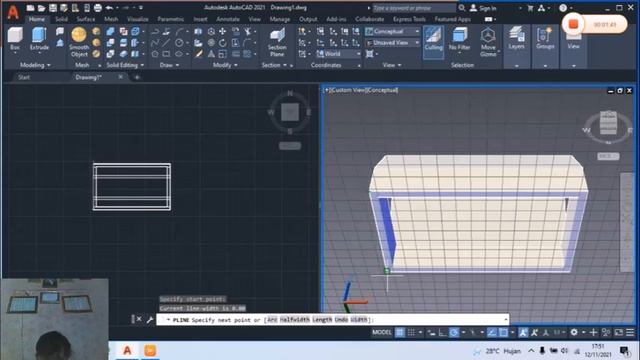The height and width of the screenshot is (360, 640).
Task: Expand the Section panel
Action: [274, 65]
